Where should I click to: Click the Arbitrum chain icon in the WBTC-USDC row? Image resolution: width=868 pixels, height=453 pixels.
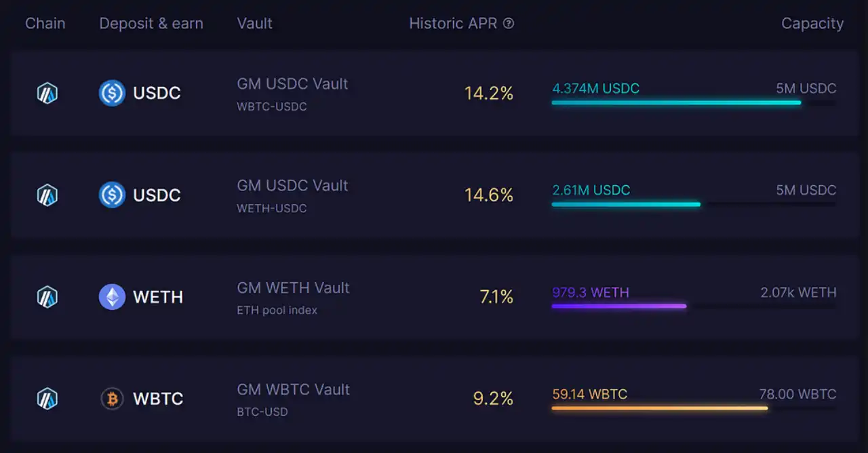pos(47,93)
